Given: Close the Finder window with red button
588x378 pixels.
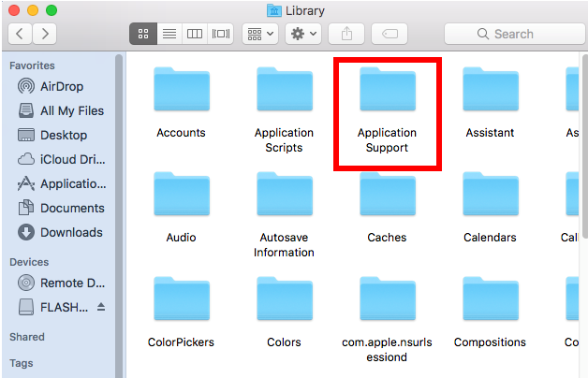Looking at the screenshot, I should pos(14,10).
